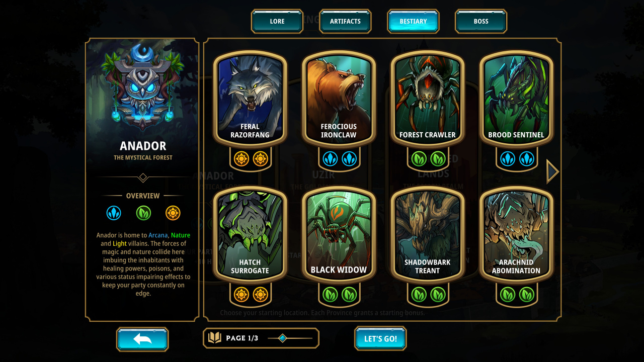Image resolution: width=644 pixels, height=362 pixels.
Task: Select the Arachnid Abomination card
Action: [x=516, y=234]
